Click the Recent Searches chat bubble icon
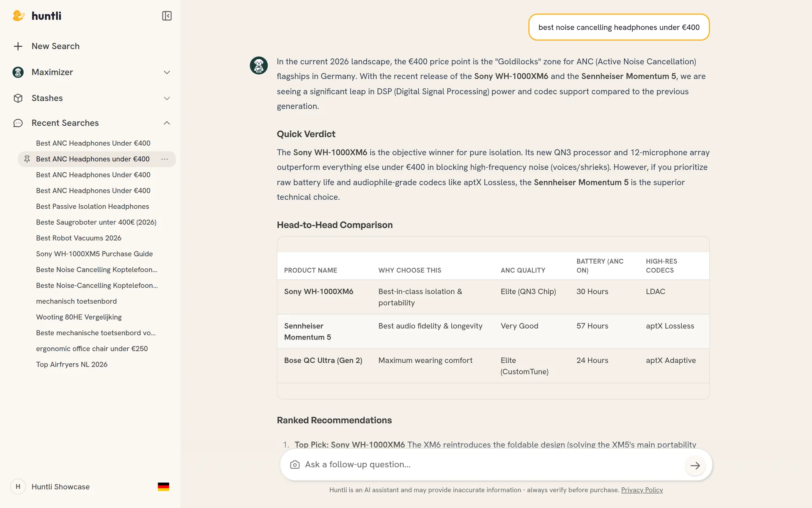Viewport: 812px width, 508px height. tap(18, 123)
